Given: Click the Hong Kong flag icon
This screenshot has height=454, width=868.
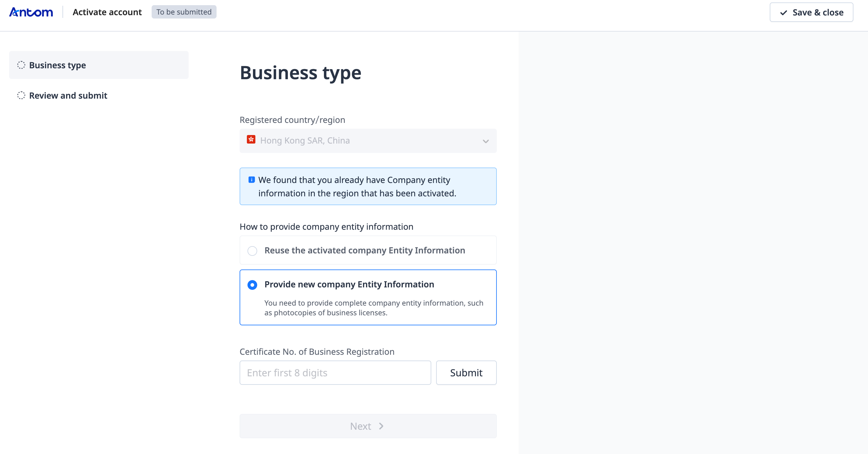Looking at the screenshot, I should pos(251,140).
